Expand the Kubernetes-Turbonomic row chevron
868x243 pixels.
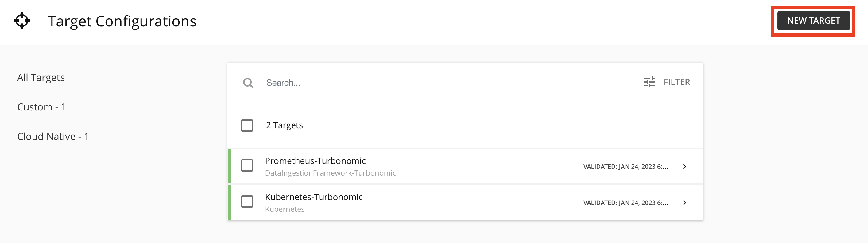(685, 202)
